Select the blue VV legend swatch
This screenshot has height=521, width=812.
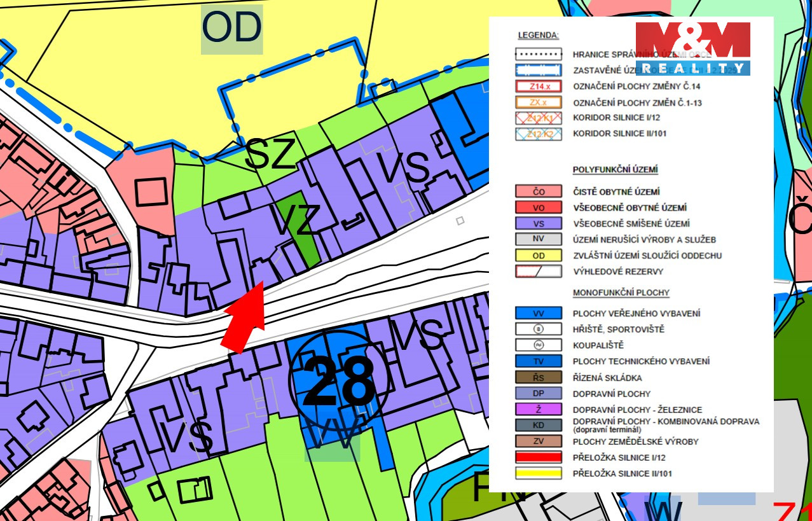pyautogui.click(x=538, y=313)
